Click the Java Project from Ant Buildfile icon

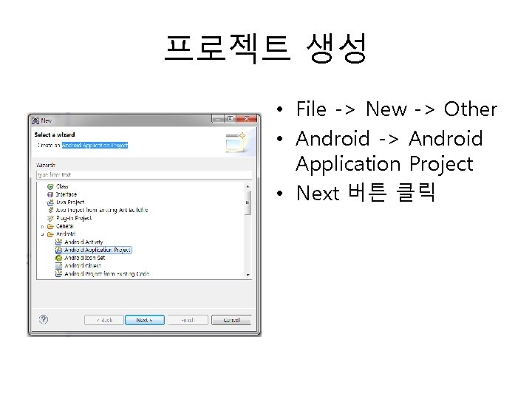(x=51, y=211)
